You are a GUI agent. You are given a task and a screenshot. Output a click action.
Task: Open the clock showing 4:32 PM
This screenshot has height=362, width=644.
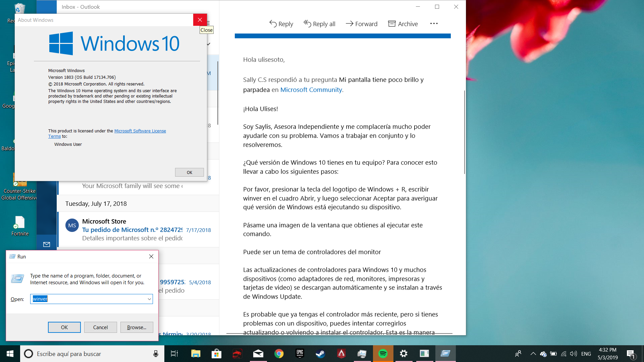click(x=607, y=354)
